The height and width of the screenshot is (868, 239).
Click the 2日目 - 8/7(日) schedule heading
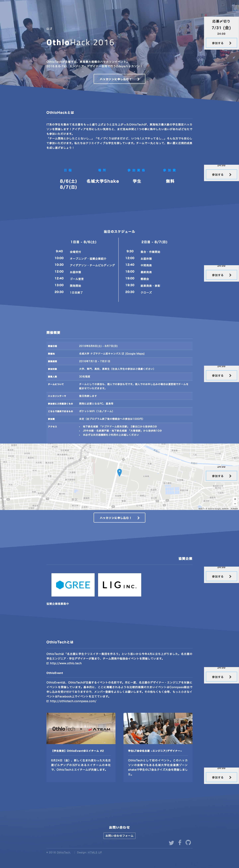pyautogui.click(x=154, y=242)
